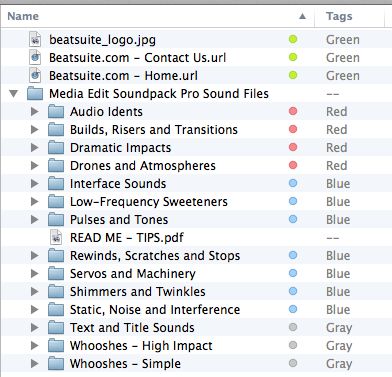Click the READ ME - TIPS.pdf file icon
The height and width of the screenshot is (377, 392).
[56, 238]
